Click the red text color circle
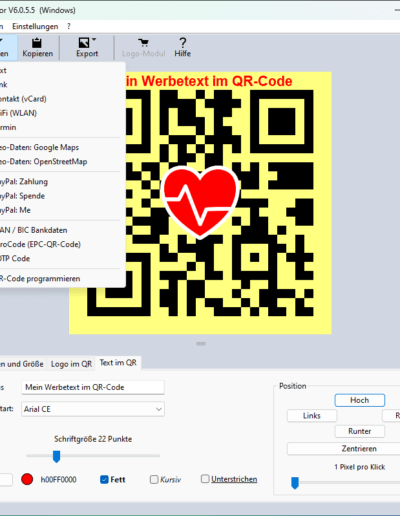 [x=27, y=479]
